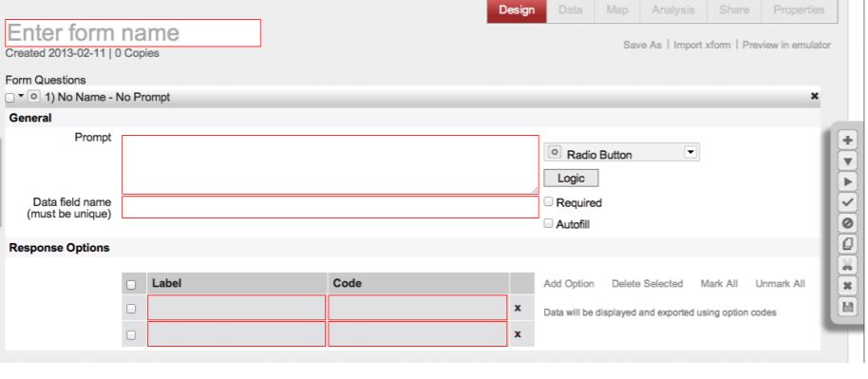Click Add Option
The height and width of the screenshot is (379, 868).
[x=569, y=284]
